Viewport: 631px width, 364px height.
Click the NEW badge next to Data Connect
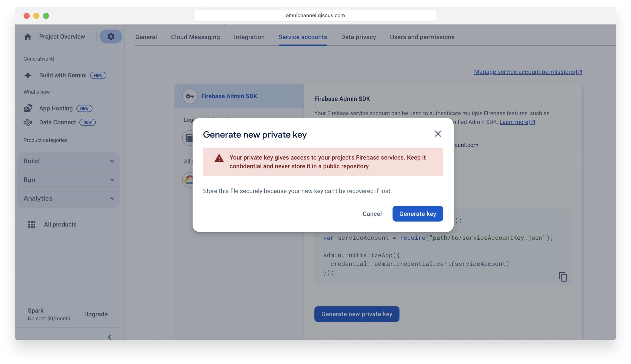click(x=87, y=122)
